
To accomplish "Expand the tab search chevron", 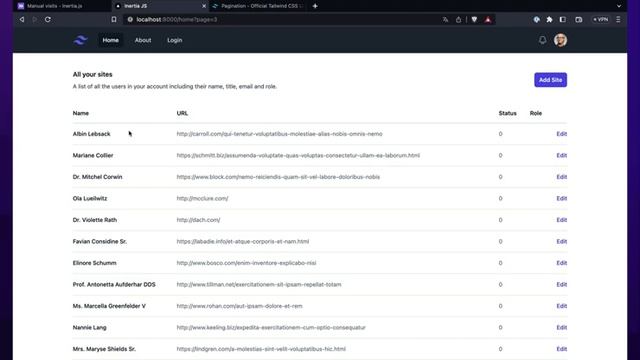I will pyautogui.click(x=619, y=6).
